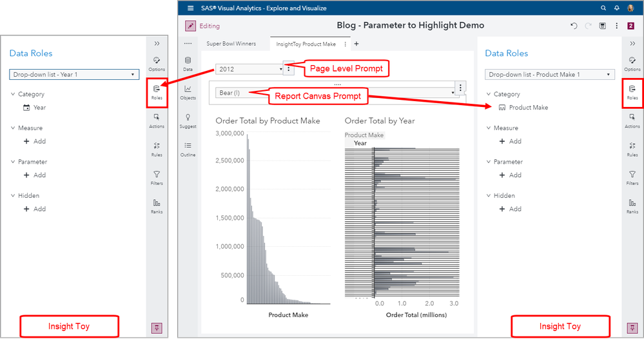Open the Bear (l) product make drop-down
This screenshot has width=644, height=339.
pyautogui.click(x=336, y=93)
